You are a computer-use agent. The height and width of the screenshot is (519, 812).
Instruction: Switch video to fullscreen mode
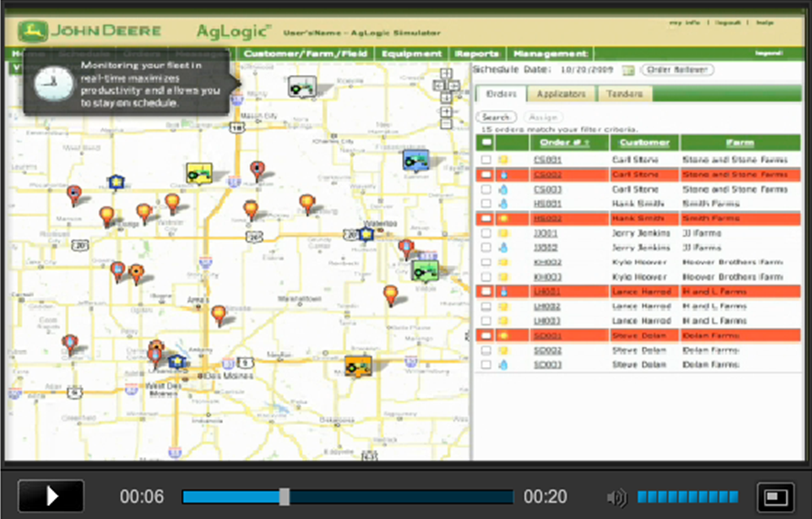pos(775,497)
